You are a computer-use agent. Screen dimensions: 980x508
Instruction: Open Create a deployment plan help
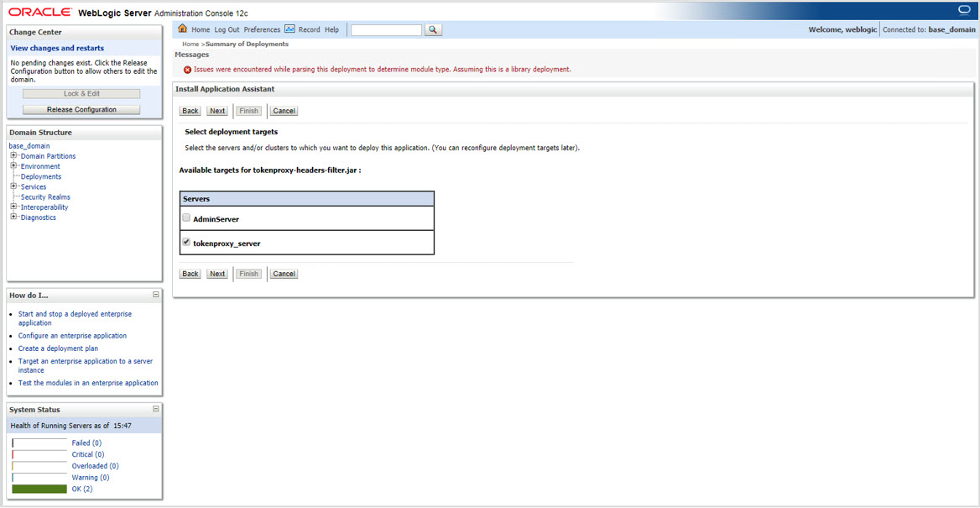click(58, 348)
